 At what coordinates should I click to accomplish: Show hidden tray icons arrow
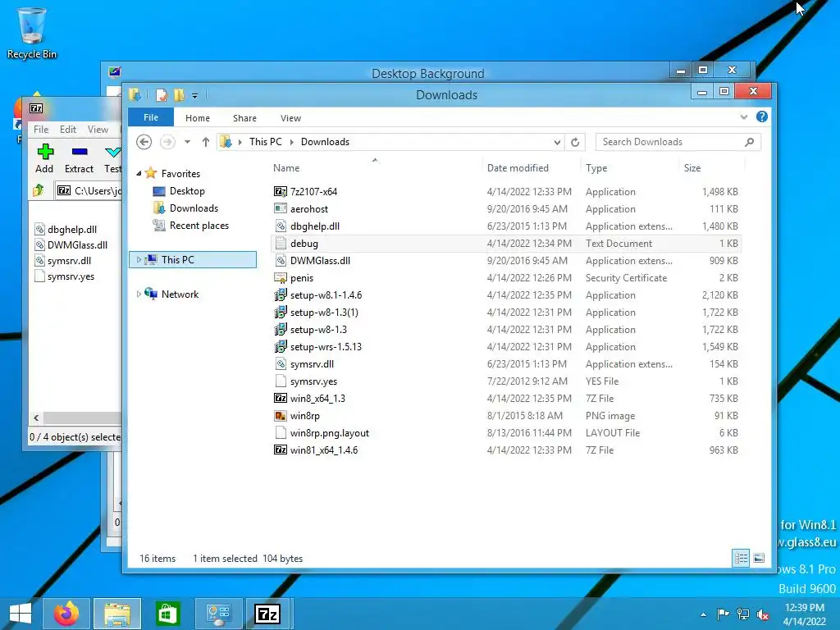(703, 614)
